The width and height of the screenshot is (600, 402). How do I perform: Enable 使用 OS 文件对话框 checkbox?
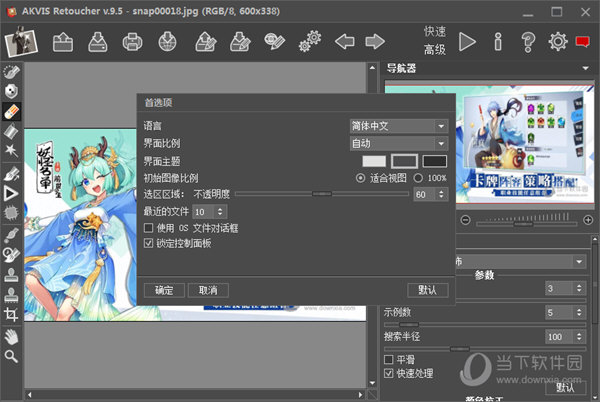149,228
